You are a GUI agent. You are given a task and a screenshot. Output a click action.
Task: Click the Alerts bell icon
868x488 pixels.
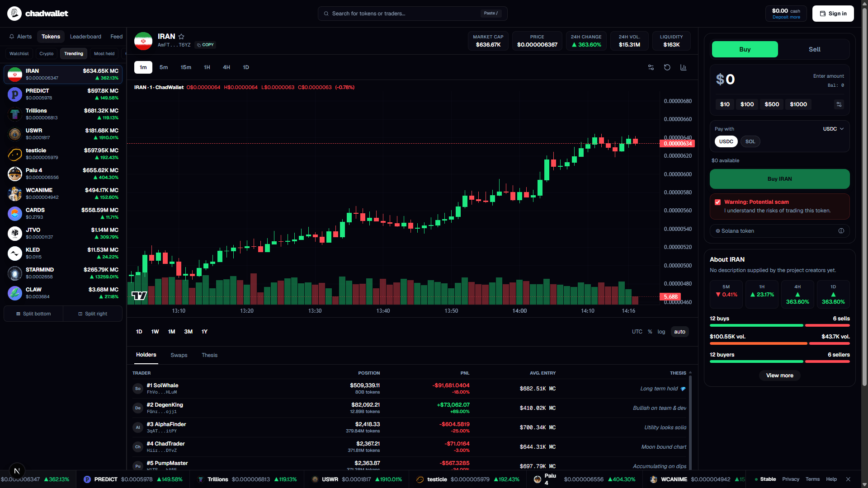click(x=12, y=37)
